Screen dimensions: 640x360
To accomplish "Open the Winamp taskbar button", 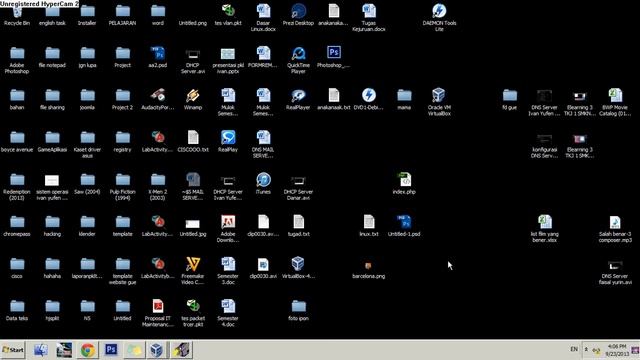I will click(x=180, y=350).
